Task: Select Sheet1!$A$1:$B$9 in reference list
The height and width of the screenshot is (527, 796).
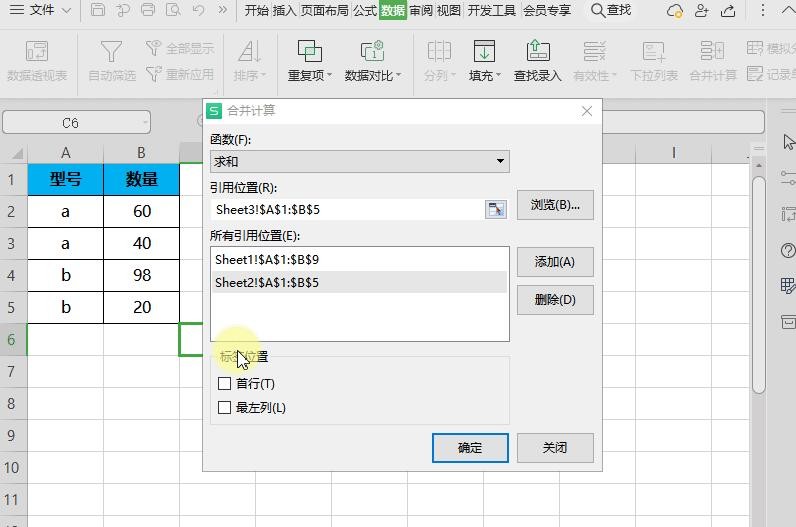Action: pyautogui.click(x=359, y=259)
